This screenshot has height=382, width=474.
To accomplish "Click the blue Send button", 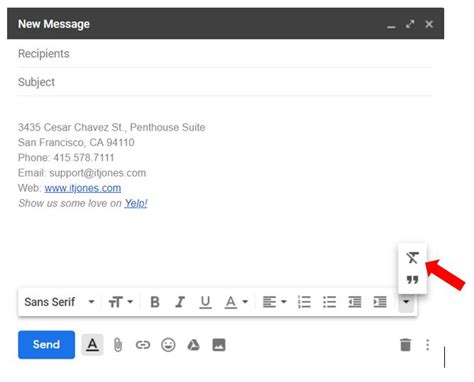I will pos(46,345).
